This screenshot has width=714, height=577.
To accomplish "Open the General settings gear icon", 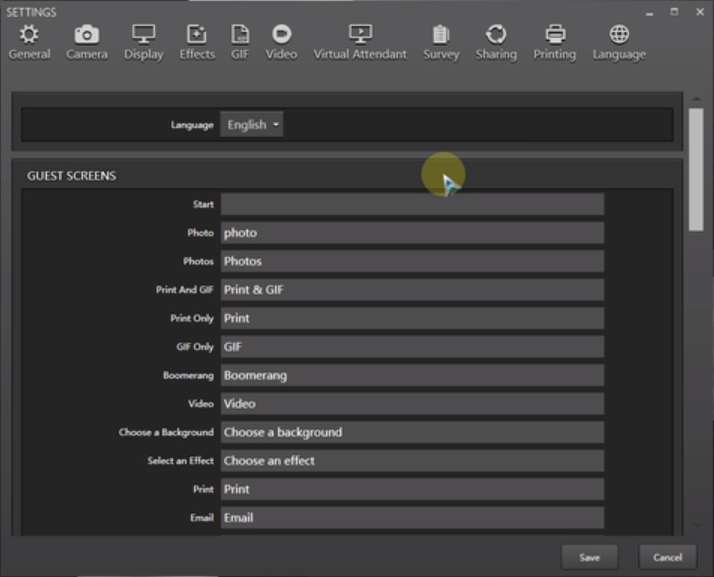I will coord(29,36).
